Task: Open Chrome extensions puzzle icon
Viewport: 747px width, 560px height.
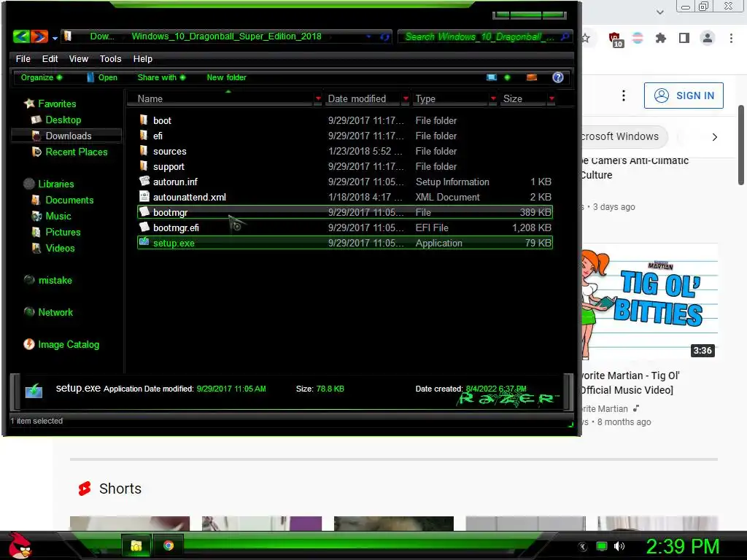Action: [x=660, y=38]
